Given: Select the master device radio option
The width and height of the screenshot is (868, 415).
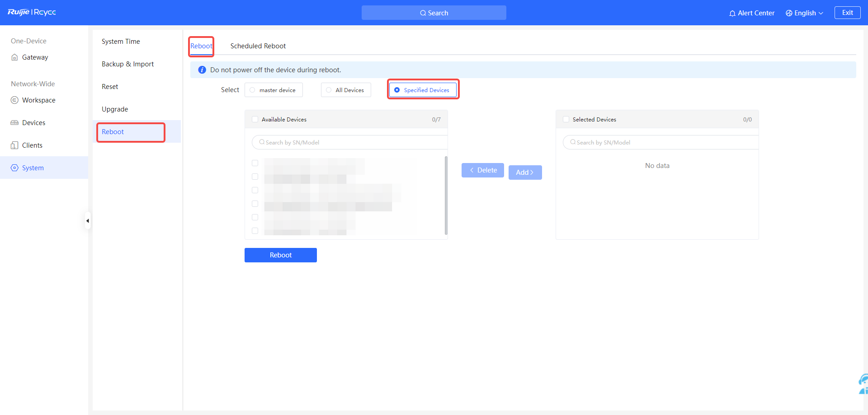Looking at the screenshot, I should point(252,90).
